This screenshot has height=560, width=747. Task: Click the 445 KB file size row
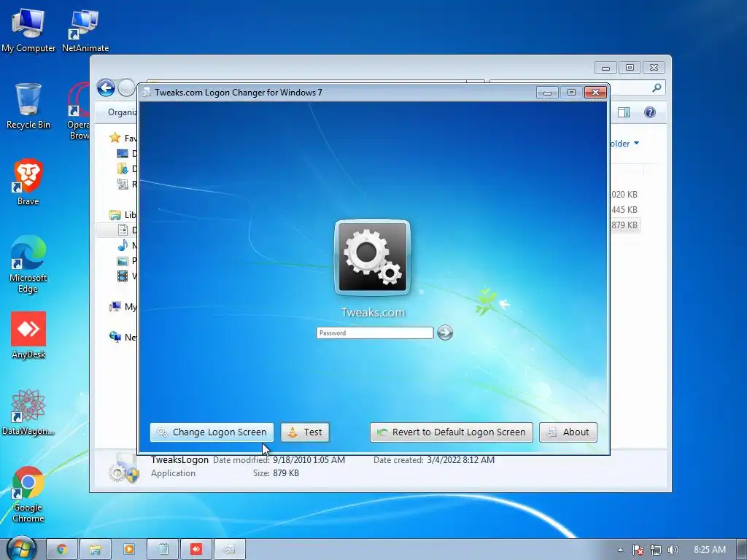(624, 209)
